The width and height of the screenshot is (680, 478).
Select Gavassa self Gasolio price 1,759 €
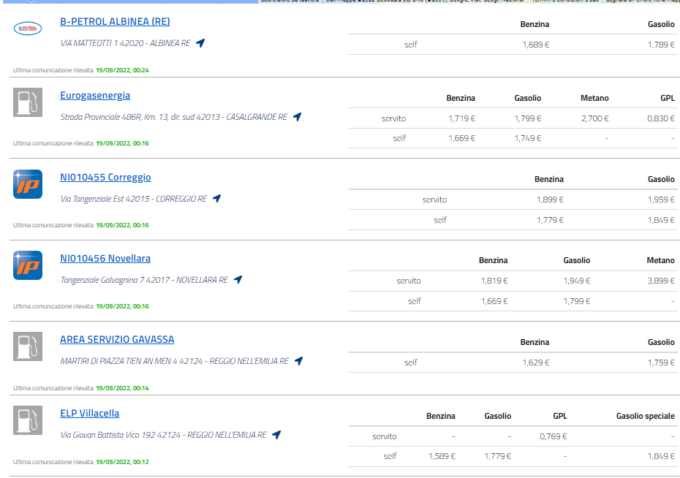pyautogui.click(x=661, y=363)
